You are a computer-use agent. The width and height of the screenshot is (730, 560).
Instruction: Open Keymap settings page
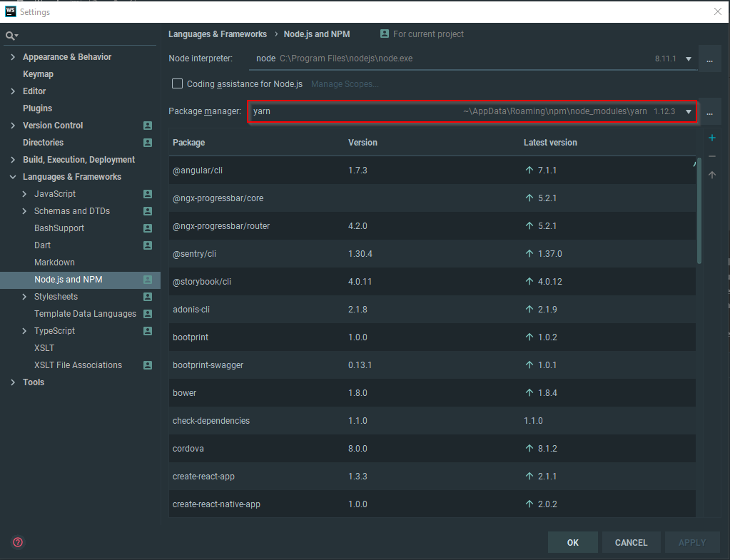click(38, 74)
